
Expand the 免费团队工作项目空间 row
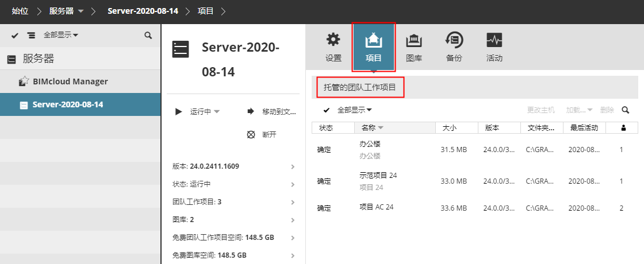pos(233,238)
